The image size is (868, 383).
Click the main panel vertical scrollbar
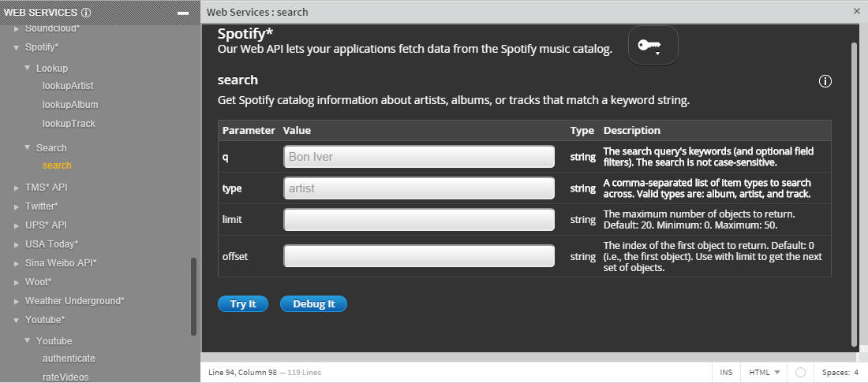click(854, 195)
